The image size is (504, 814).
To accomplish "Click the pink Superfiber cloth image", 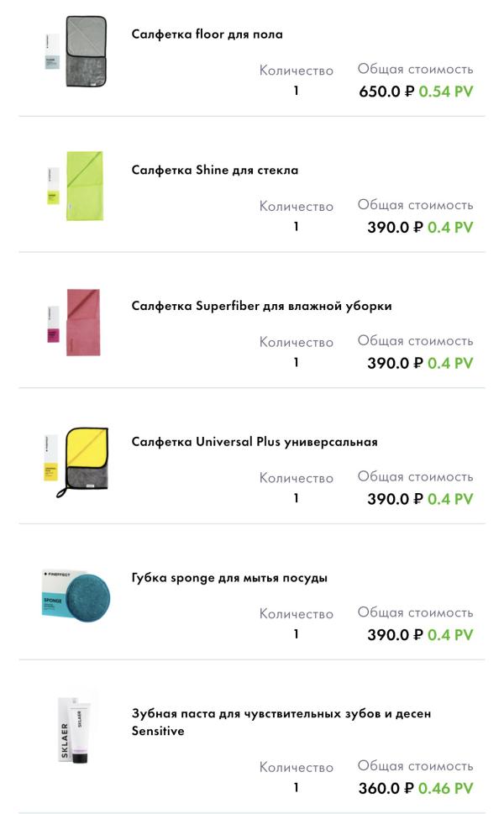I will click(76, 323).
